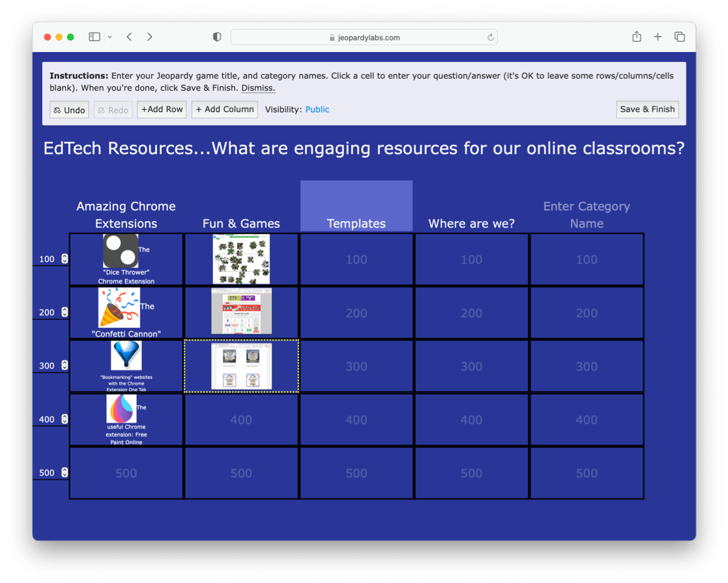
Task: Edit the 500 row point value
Action: 47,473
